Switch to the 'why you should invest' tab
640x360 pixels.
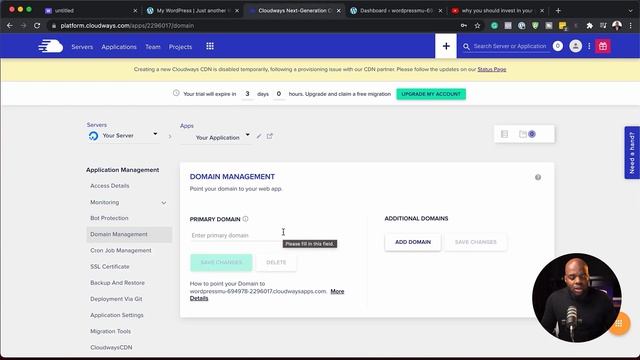click(x=497, y=11)
